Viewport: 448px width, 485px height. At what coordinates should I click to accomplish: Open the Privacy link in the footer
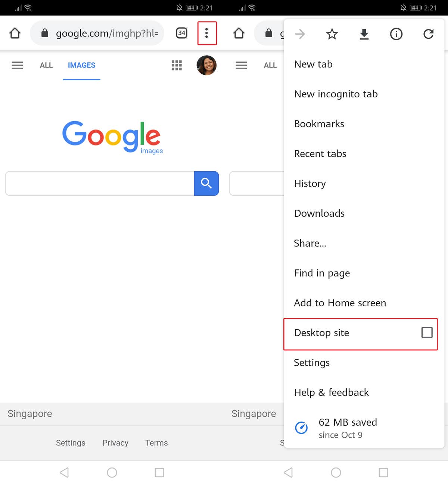(115, 443)
